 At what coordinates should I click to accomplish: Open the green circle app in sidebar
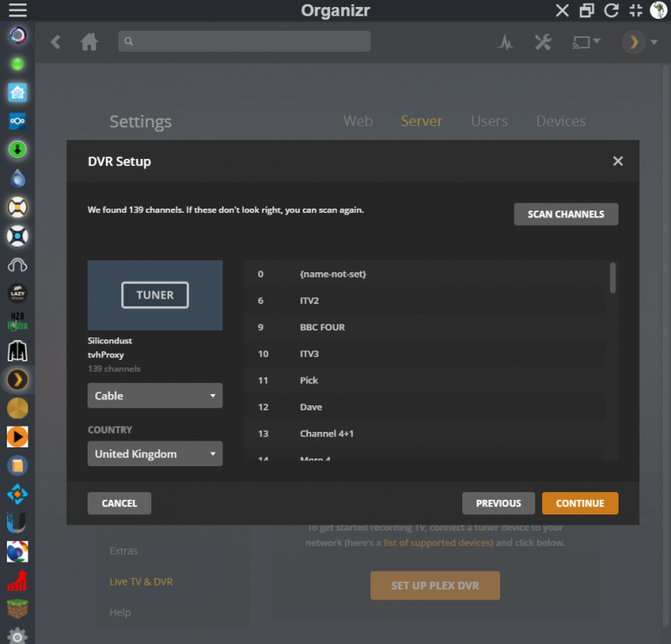click(x=17, y=64)
